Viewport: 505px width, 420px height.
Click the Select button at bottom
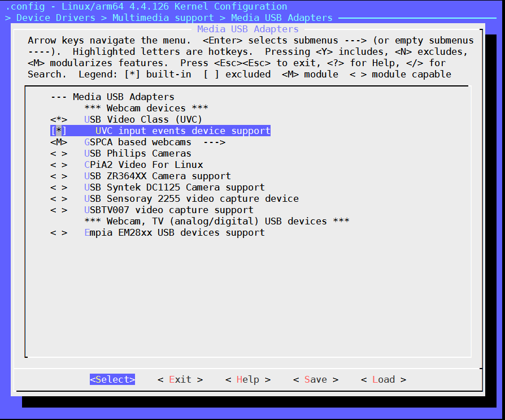coord(112,379)
